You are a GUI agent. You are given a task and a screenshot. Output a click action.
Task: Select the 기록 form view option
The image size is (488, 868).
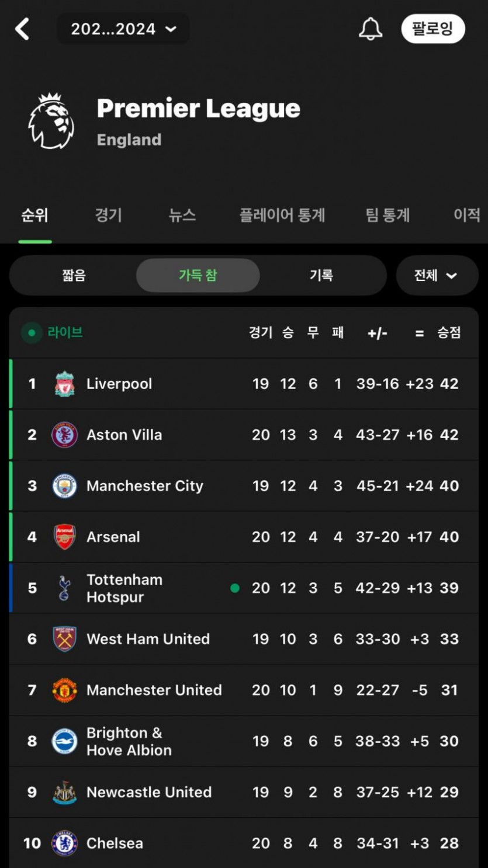click(321, 275)
